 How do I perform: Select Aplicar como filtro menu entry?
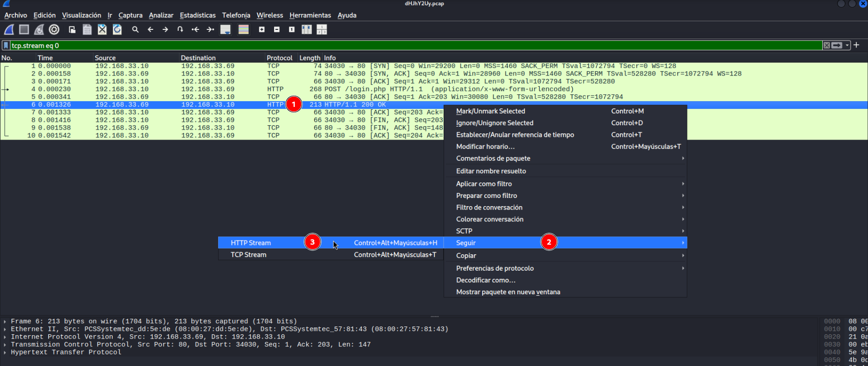[566, 184]
